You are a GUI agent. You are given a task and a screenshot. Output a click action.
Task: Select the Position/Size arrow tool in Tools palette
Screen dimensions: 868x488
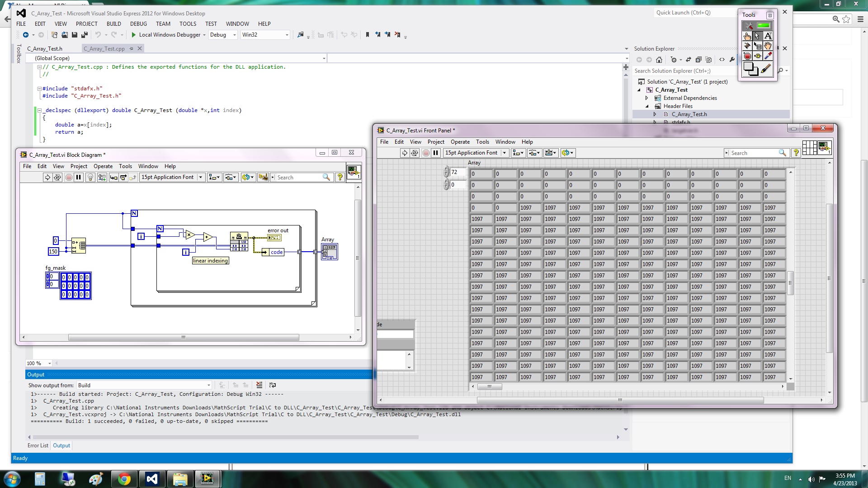click(757, 36)
